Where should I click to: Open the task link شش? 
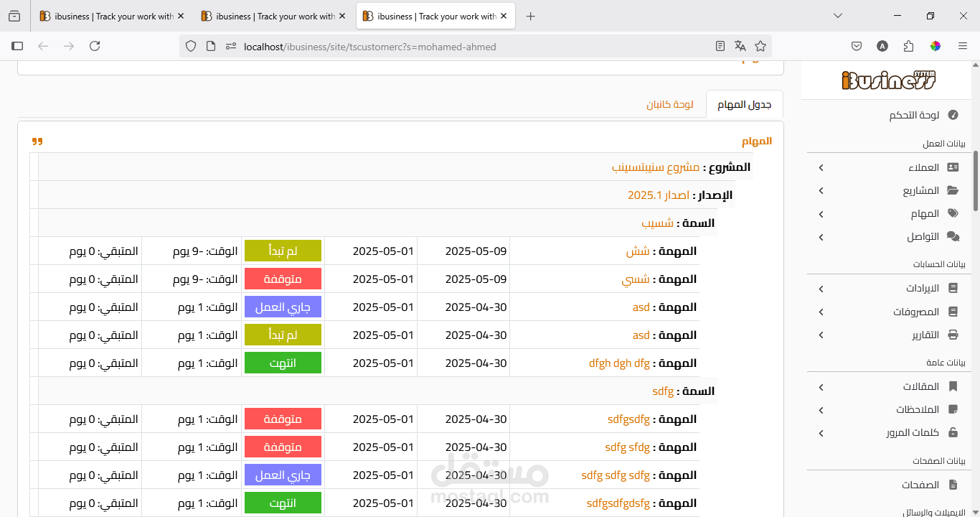[638, 251]
